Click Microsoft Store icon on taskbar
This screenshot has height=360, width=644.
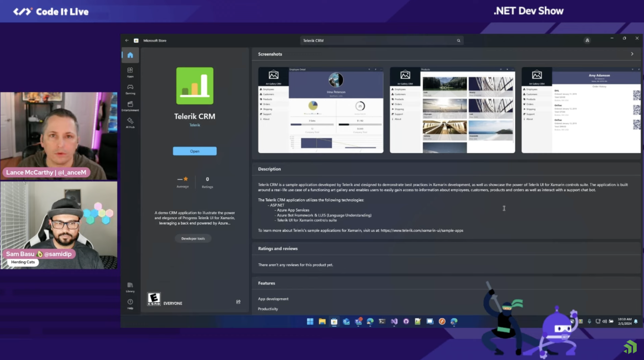click(x=334, y=321)
